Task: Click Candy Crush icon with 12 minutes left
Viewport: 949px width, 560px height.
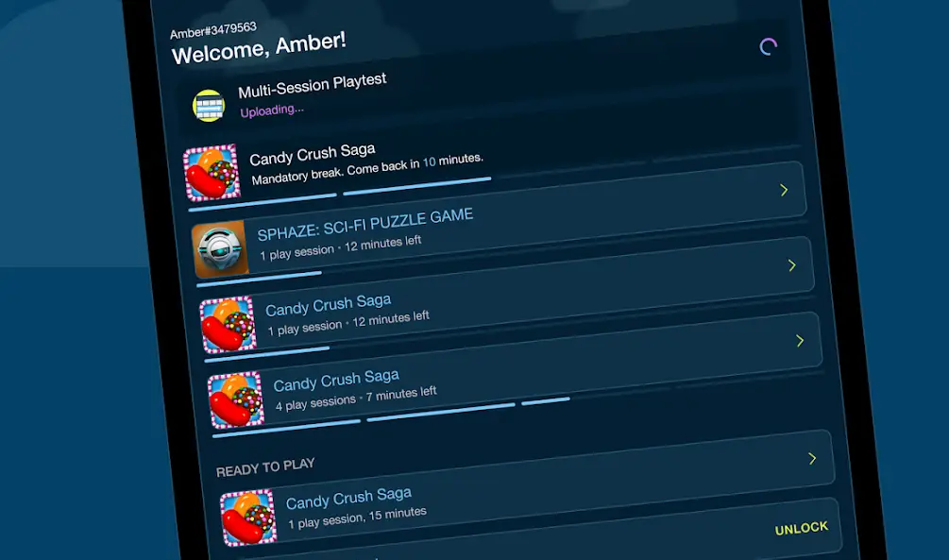Action: (x=229, y=325)
